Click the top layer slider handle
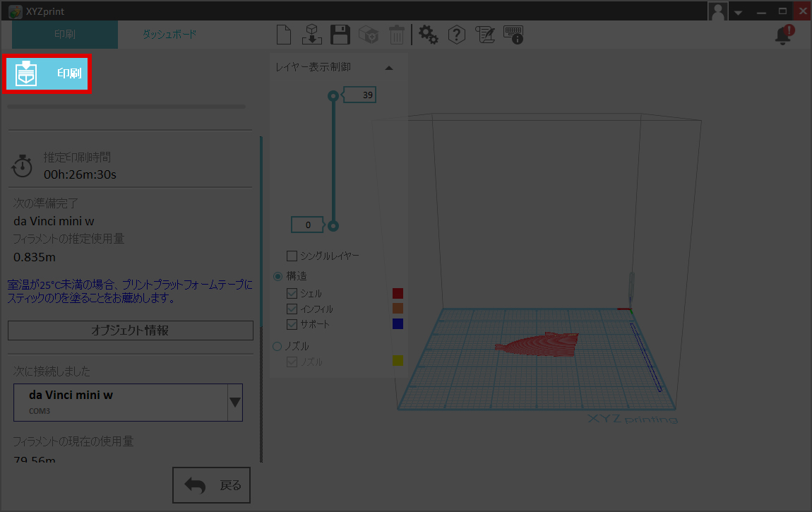812x512 pixels. (x=333, y=95)
